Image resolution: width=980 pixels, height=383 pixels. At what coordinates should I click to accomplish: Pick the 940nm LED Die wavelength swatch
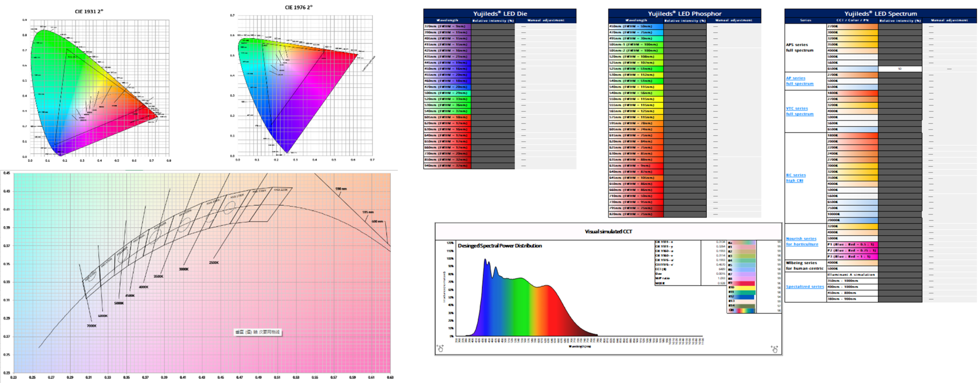[x=447, y=165]
